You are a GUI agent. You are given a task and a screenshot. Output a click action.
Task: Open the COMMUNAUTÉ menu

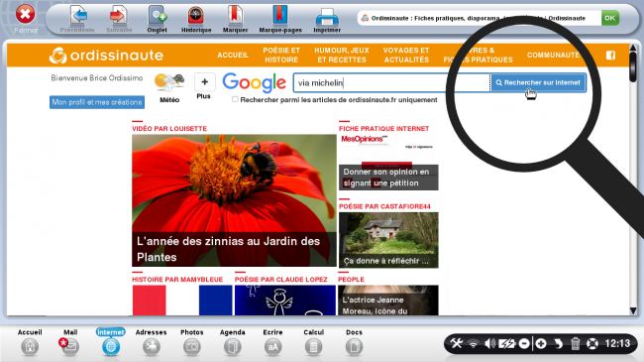553,56
